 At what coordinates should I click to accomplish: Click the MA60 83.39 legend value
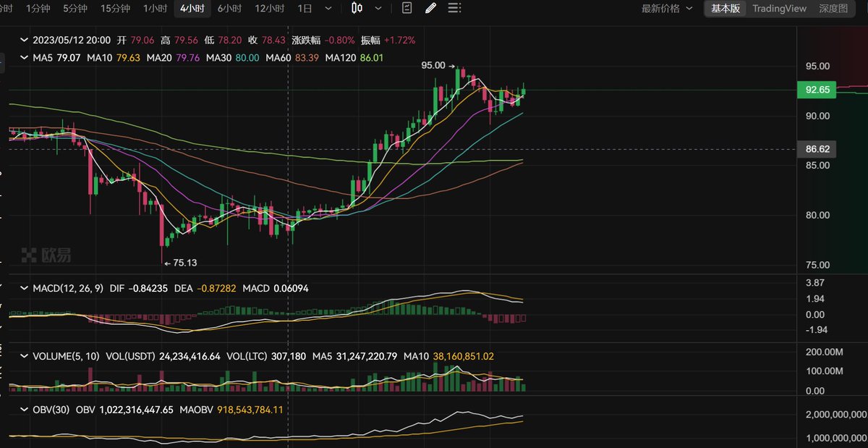(x=292, y=57)
